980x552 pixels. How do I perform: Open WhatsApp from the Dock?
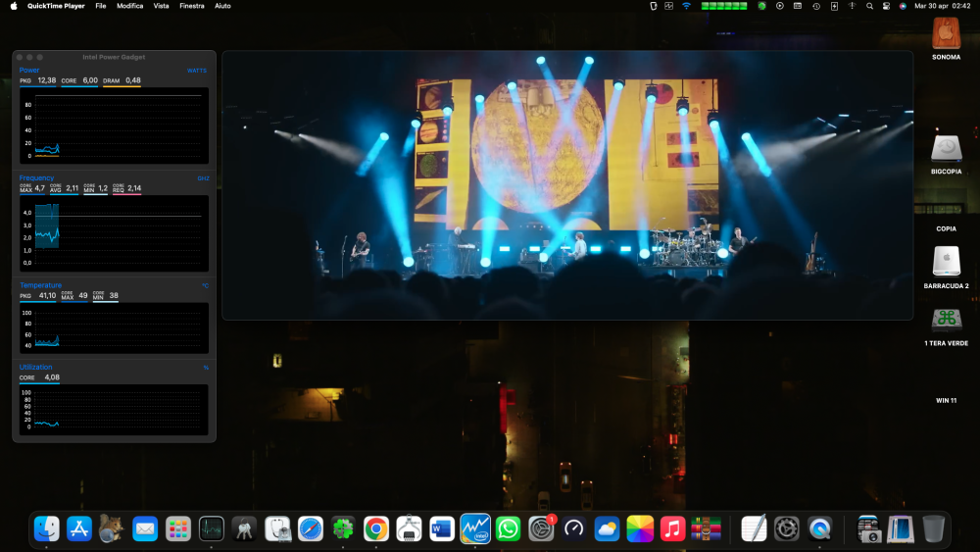pos(508,528)
